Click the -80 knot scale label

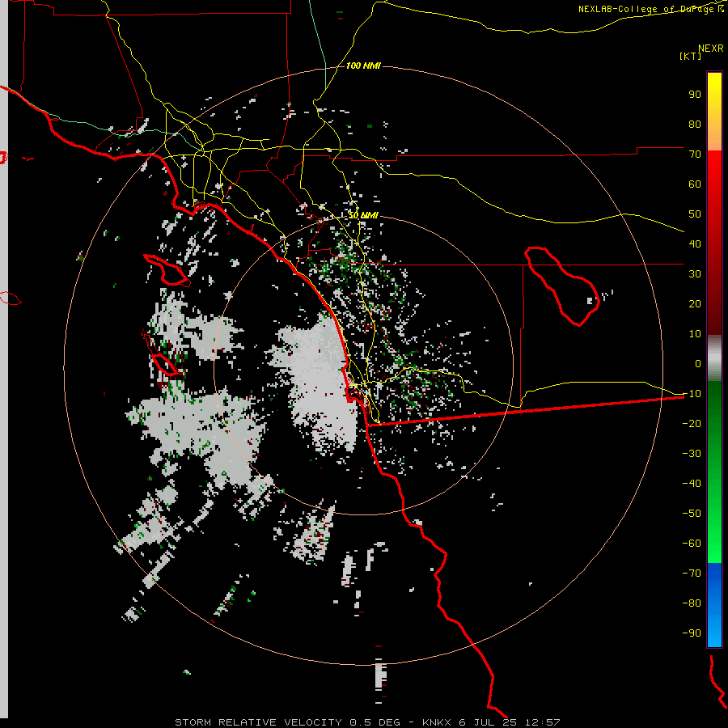692,603
